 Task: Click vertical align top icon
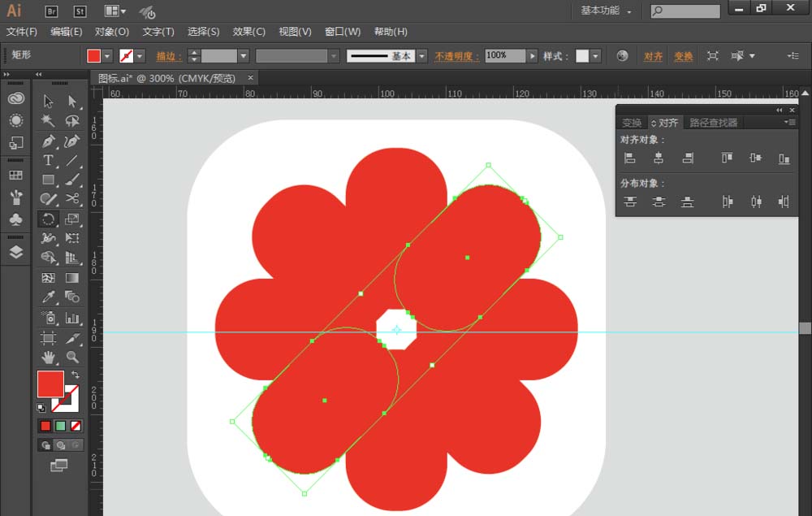(x=727, y=158)
